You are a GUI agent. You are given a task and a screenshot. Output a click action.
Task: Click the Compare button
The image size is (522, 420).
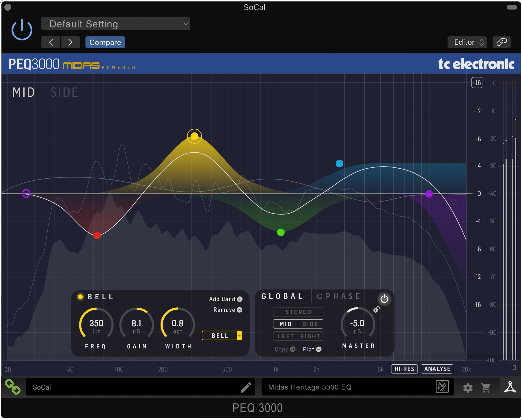(x=105, y=42)
